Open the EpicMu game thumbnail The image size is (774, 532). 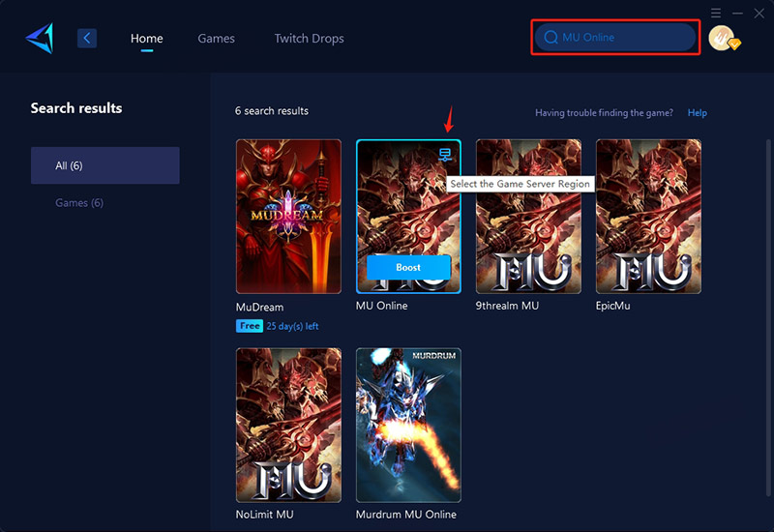click(x=648, y=216)
